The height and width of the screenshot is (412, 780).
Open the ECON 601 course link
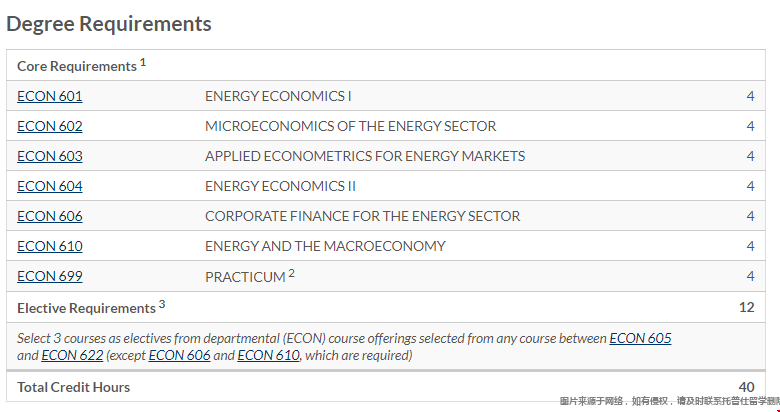[50, 96]
